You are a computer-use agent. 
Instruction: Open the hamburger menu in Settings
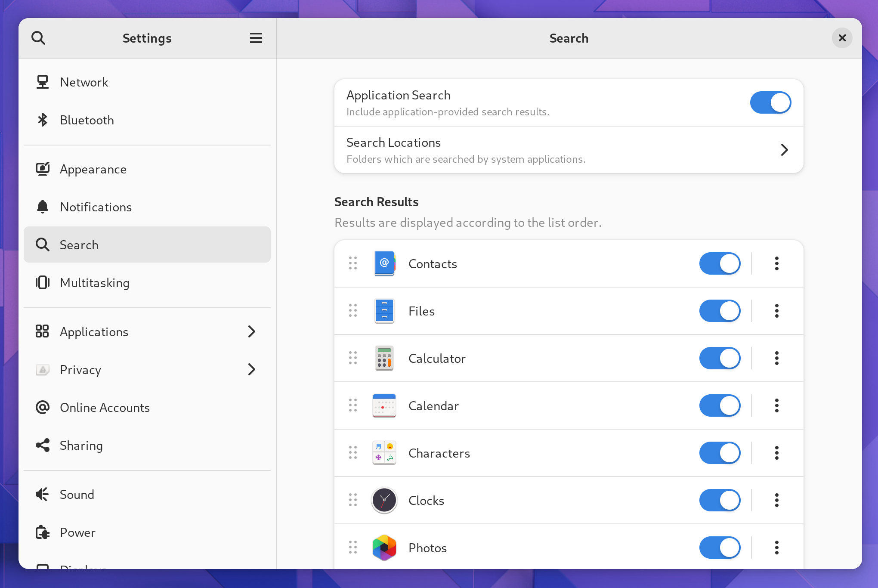pos(256,38)
